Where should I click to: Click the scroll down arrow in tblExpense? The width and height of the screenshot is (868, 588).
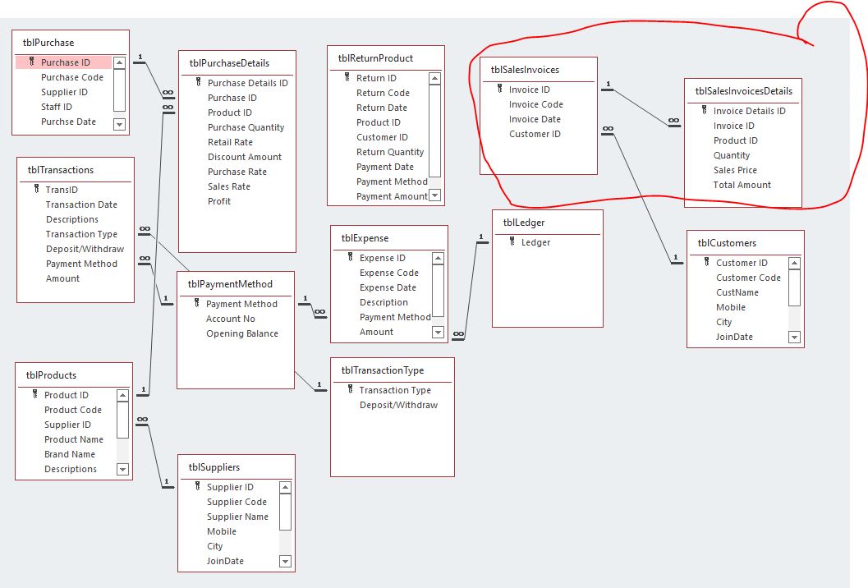click(438, 333)
